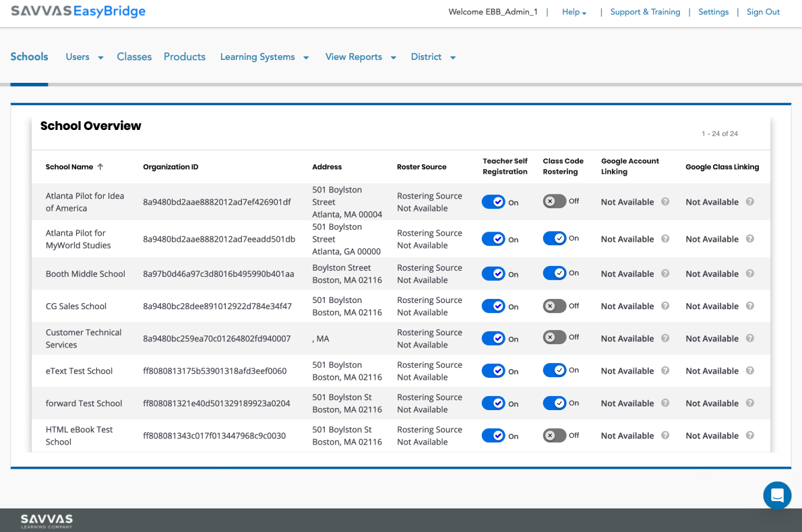Open the Products tab
This screenshot has width=802, height=532.
[x=185, y=57]
